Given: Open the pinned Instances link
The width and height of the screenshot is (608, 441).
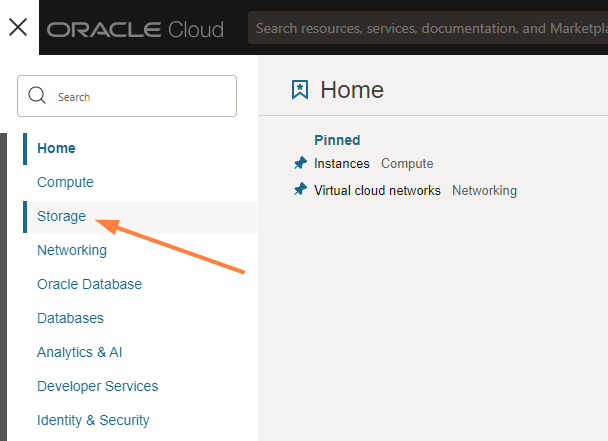Looking at the screenshot, I should coord(341,164).
